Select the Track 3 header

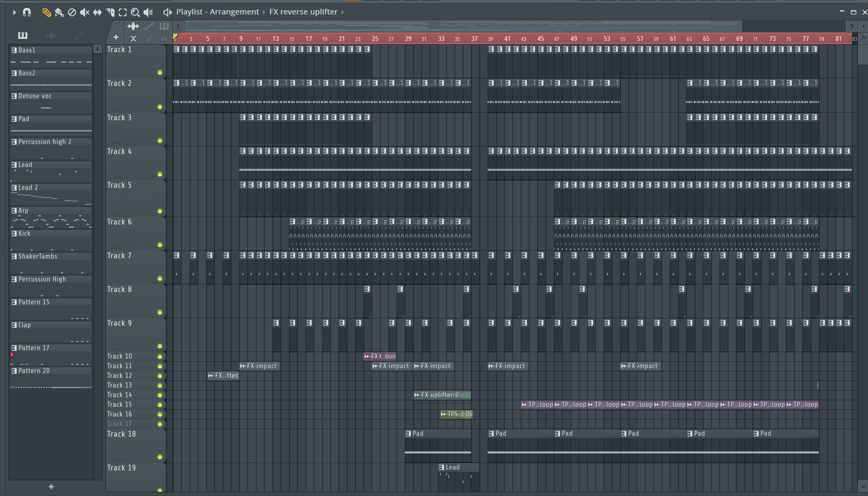[136, 129]
